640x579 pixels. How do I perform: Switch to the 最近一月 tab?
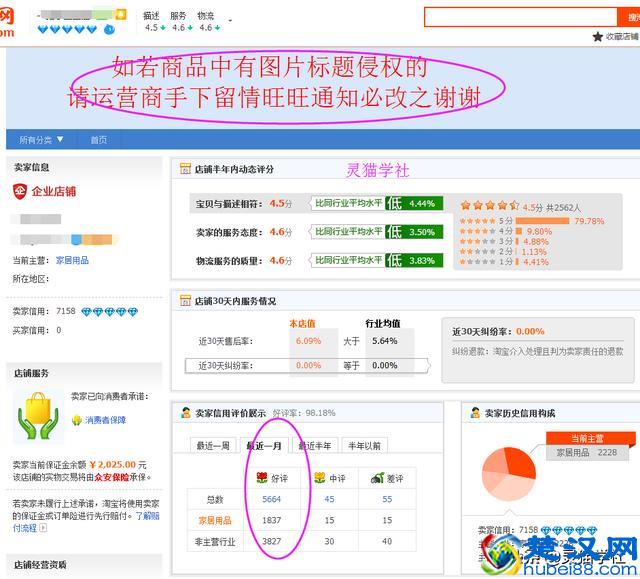coord(264,446)
